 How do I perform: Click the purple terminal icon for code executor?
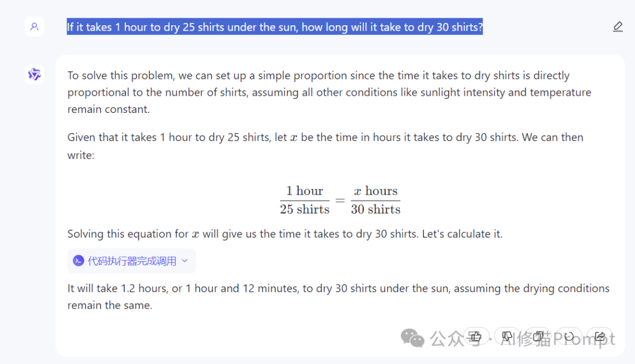click(78, 261)
